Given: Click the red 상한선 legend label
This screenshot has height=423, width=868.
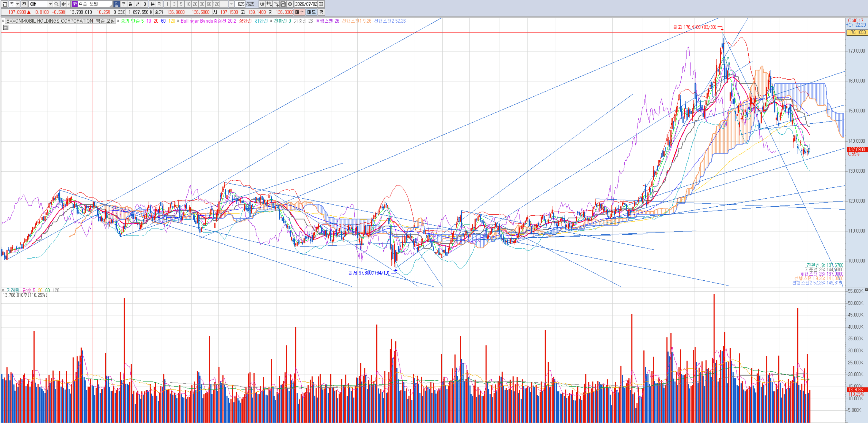Looking at the screenshot, I should 245,21.
